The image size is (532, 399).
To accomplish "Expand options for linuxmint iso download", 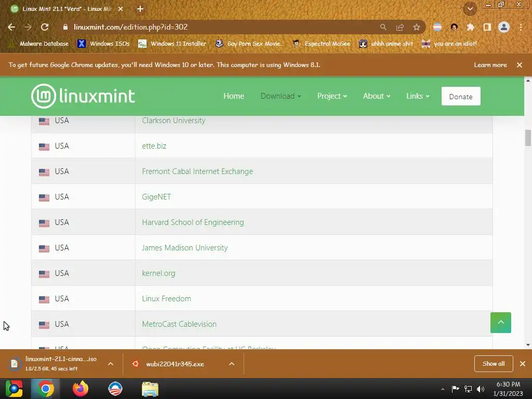I will coord(111,364).
